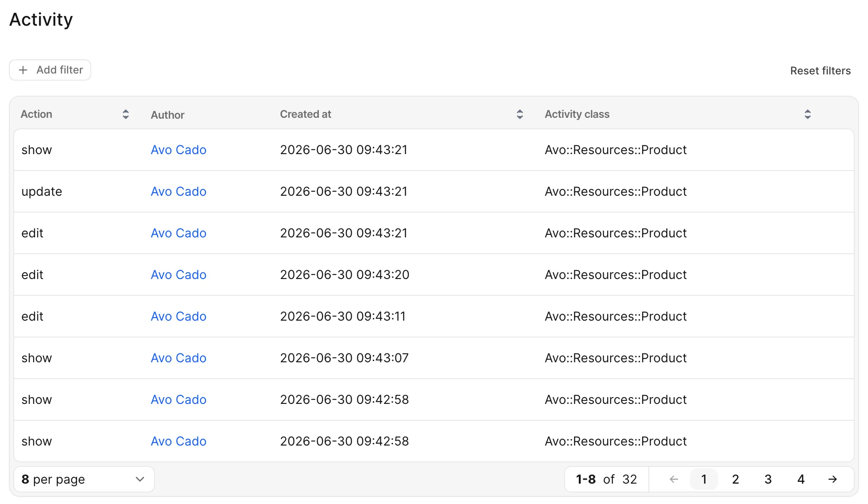Click timestamp 2026-06-30 09:43:07

coord(344,358)
